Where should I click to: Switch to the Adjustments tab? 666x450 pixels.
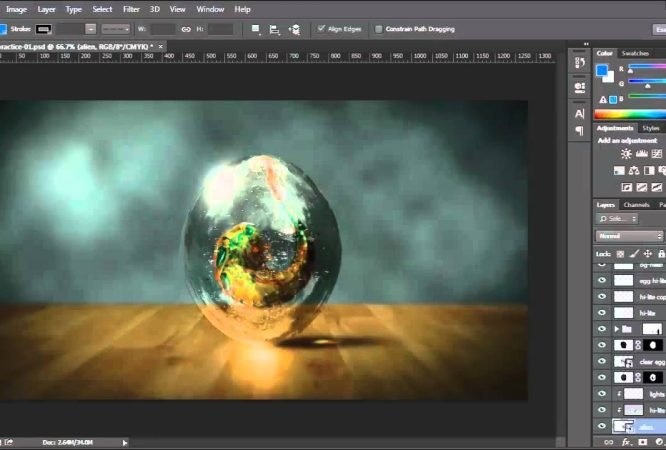(615, 128)
